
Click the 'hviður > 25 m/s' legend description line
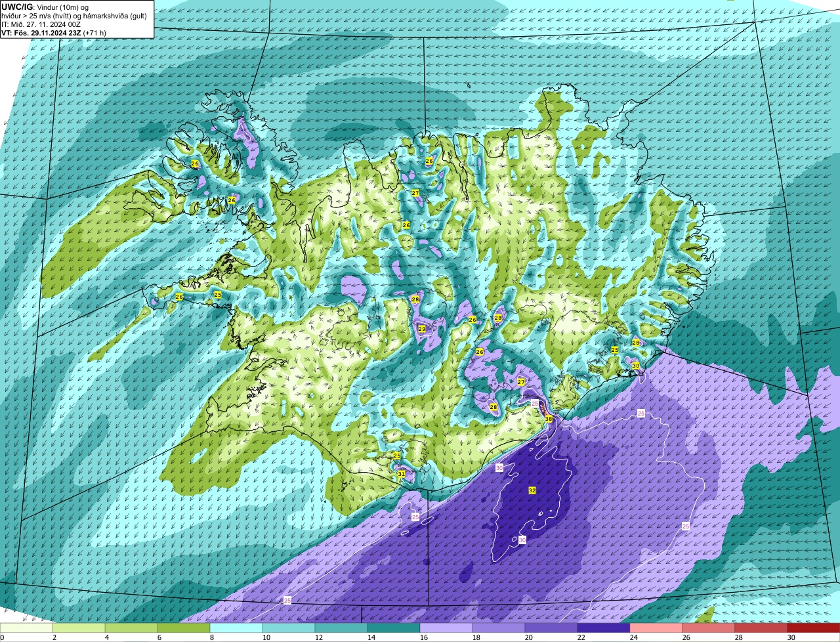point(74,16)
